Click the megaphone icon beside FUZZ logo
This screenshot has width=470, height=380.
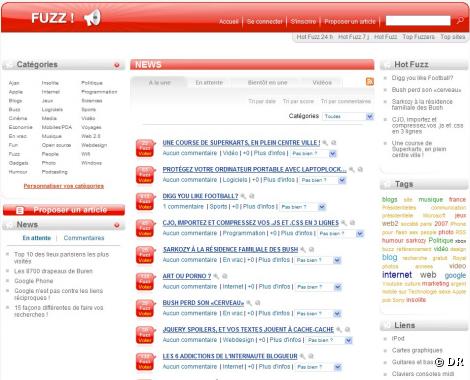point(92,18)
